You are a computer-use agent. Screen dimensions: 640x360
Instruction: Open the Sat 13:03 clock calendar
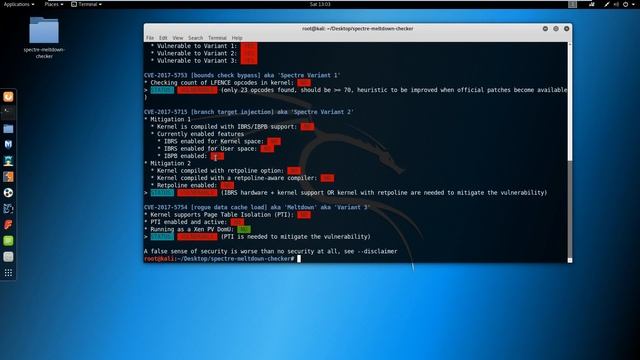[x=320, y=4]
